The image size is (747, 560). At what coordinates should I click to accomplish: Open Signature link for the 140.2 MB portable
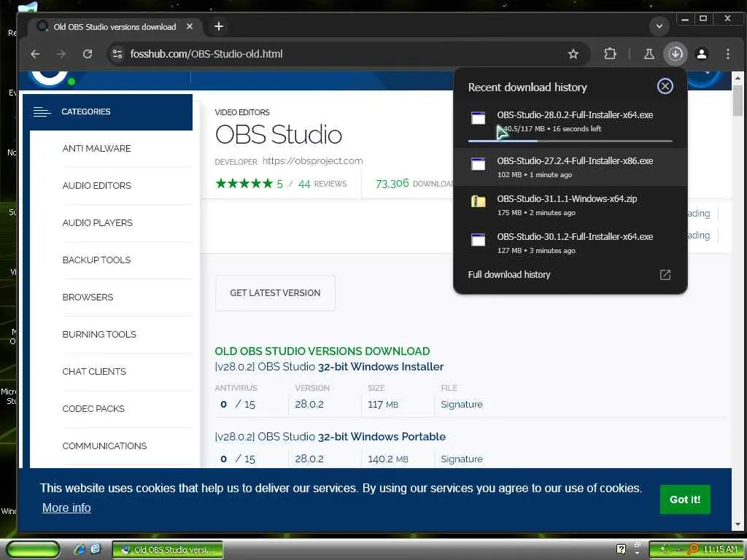click(462, 459)
